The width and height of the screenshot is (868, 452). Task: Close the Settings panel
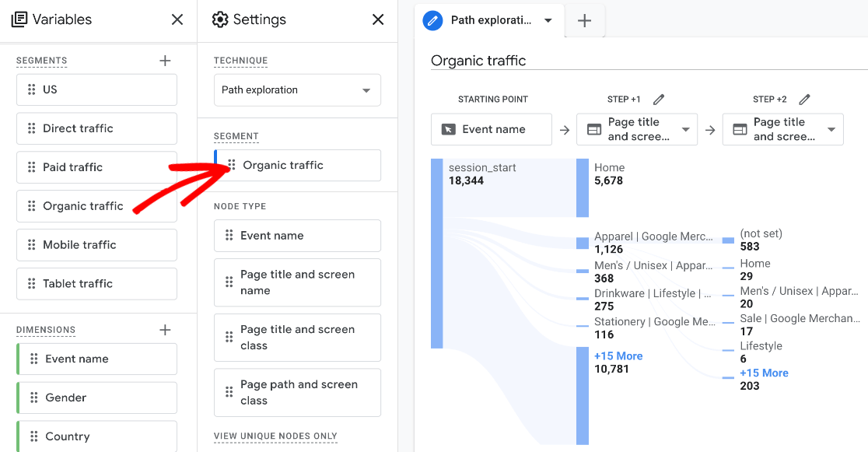point(378,19)
